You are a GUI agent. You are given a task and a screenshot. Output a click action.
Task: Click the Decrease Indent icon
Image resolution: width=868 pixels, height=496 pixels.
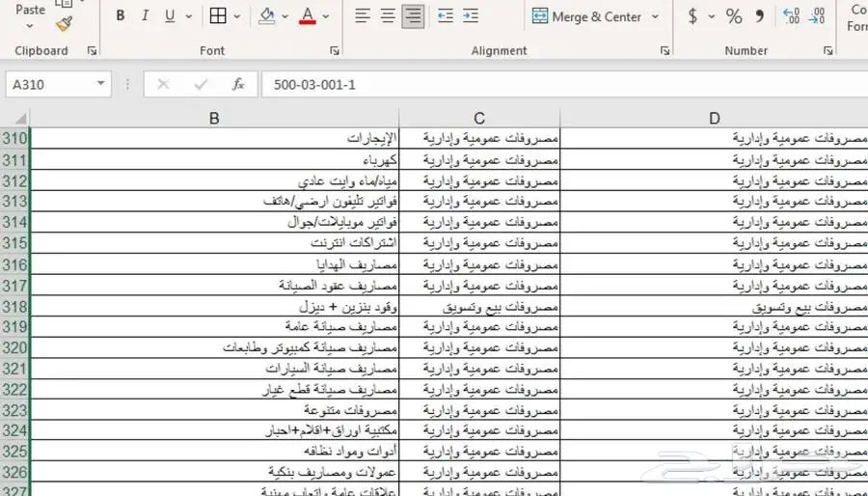coord(445,16)
